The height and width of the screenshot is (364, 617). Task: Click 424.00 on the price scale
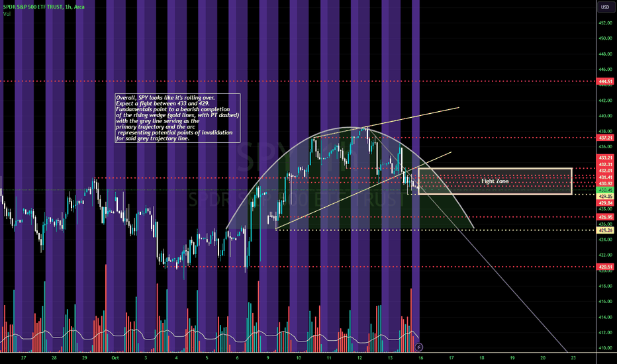[606, 240]
